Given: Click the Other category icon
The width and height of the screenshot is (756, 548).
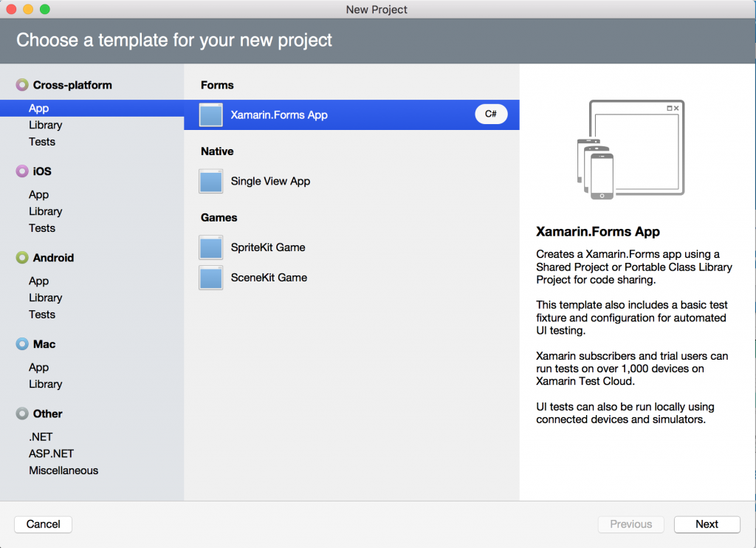Looking at the screenshot, I should [x=22, y=414].
